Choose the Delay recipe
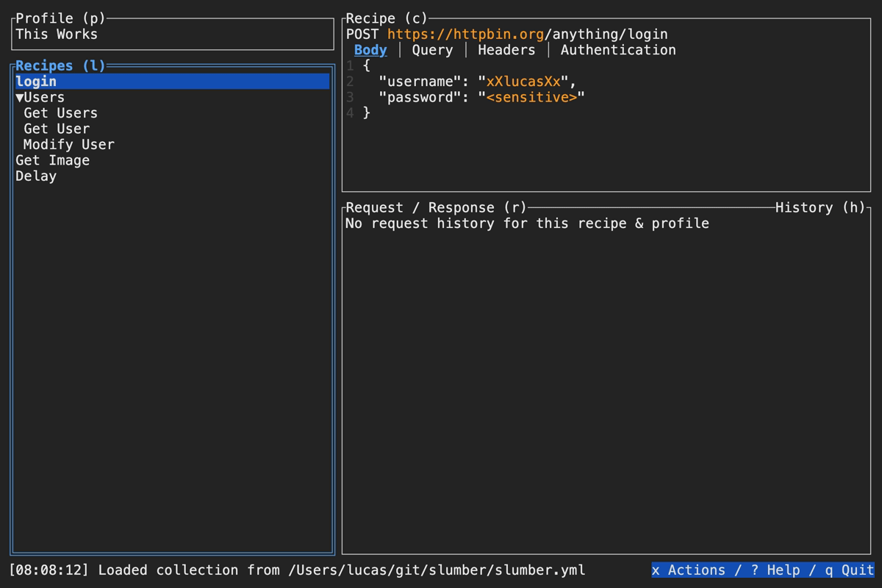The height and width of the screenshot is (588, 882). (36, 176)
